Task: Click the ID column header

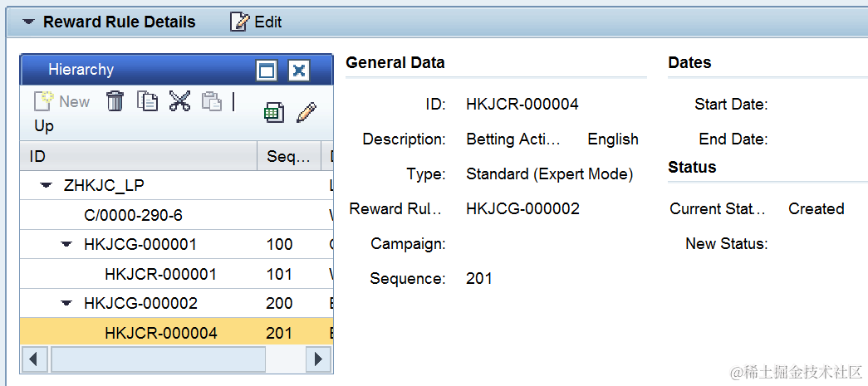Action: [139, 157]
